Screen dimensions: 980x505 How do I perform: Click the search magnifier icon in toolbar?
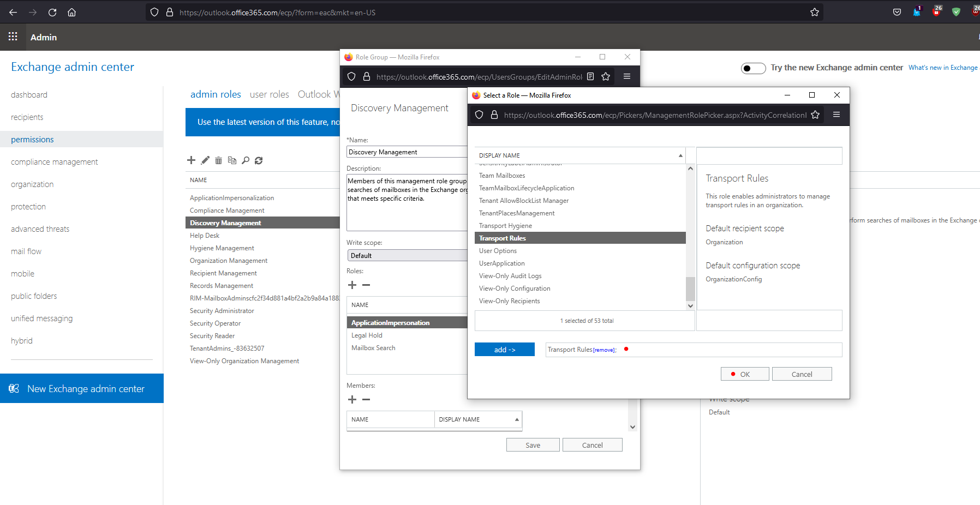click(246, 160)
